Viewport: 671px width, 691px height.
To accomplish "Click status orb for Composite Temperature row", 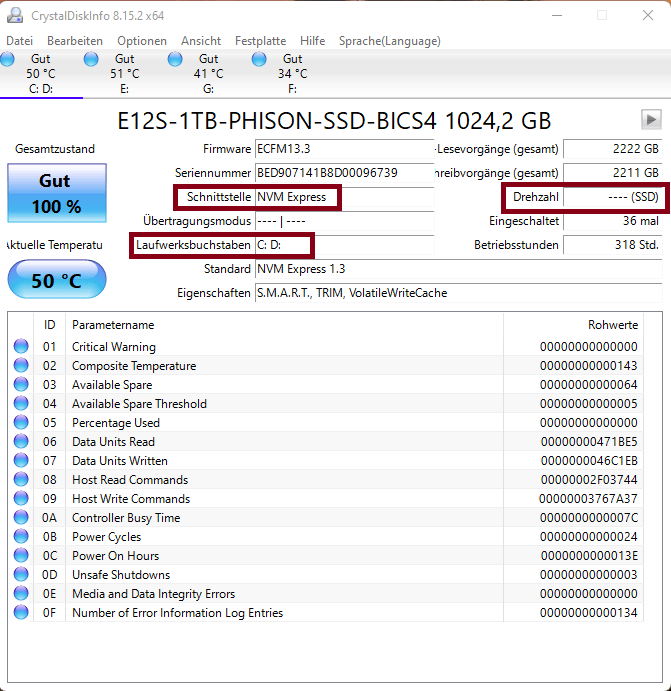I will point(21,365).
